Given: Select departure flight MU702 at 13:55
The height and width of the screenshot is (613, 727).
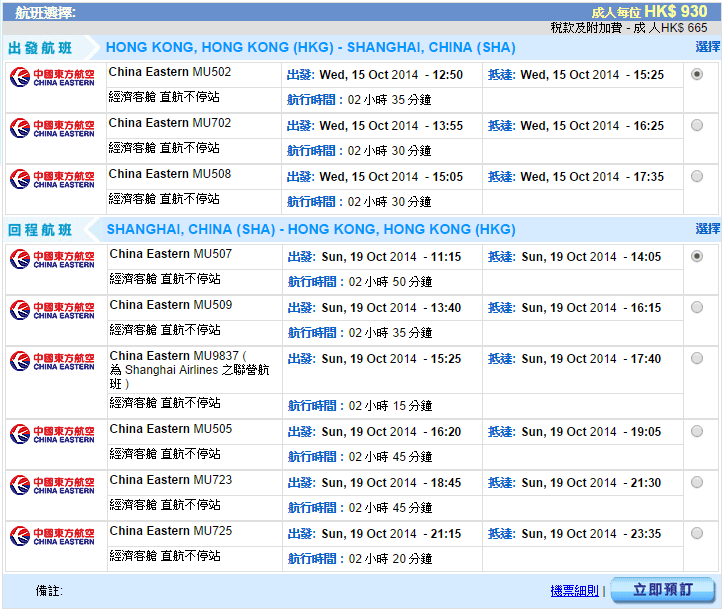Looking at the screenshot, I should (697, 125).
